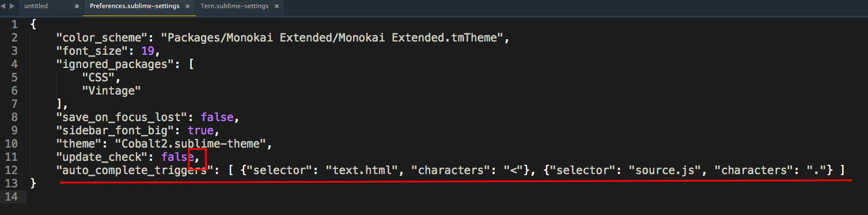868x215 pixels.
Task: Click the closing bracket on line 7
Action: pos(59,104)
